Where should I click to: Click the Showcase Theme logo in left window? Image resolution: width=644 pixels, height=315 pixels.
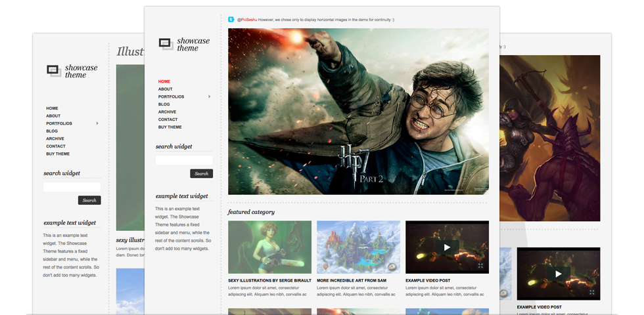tap(72, 71)
